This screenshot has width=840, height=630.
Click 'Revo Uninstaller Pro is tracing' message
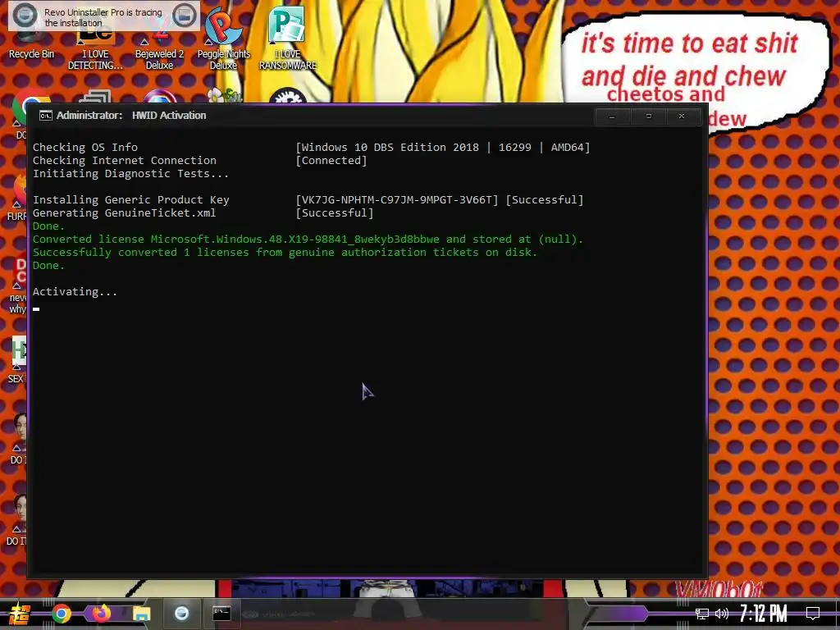click(103, 17)
